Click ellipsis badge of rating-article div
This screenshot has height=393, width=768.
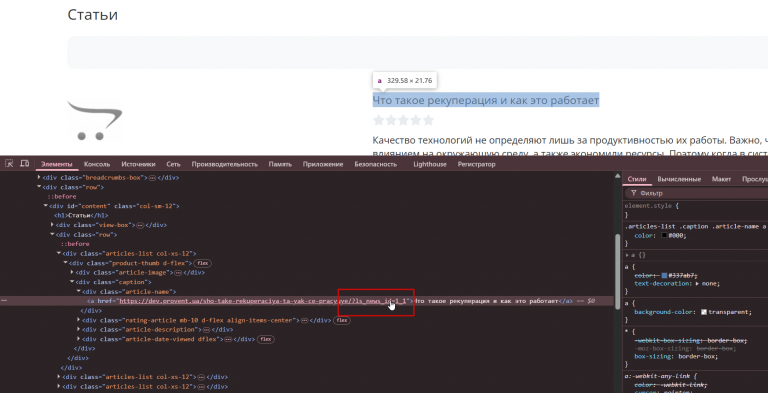tap(304, 320)
